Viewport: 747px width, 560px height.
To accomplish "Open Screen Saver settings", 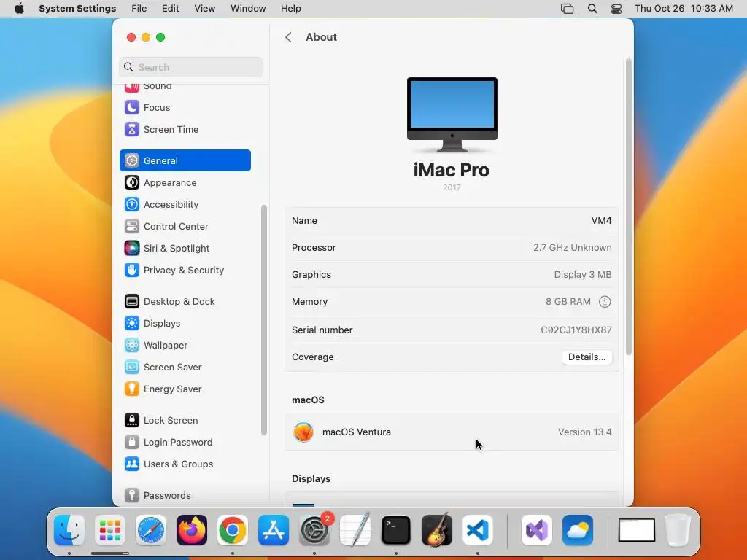I will pos(185,367).
